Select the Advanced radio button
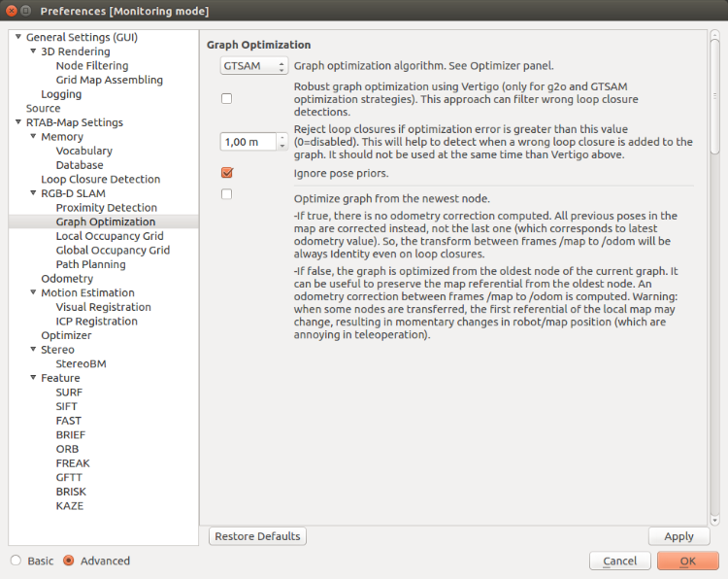Image resolution: width=728 pixels, height=579 pixels. [68, 561]
